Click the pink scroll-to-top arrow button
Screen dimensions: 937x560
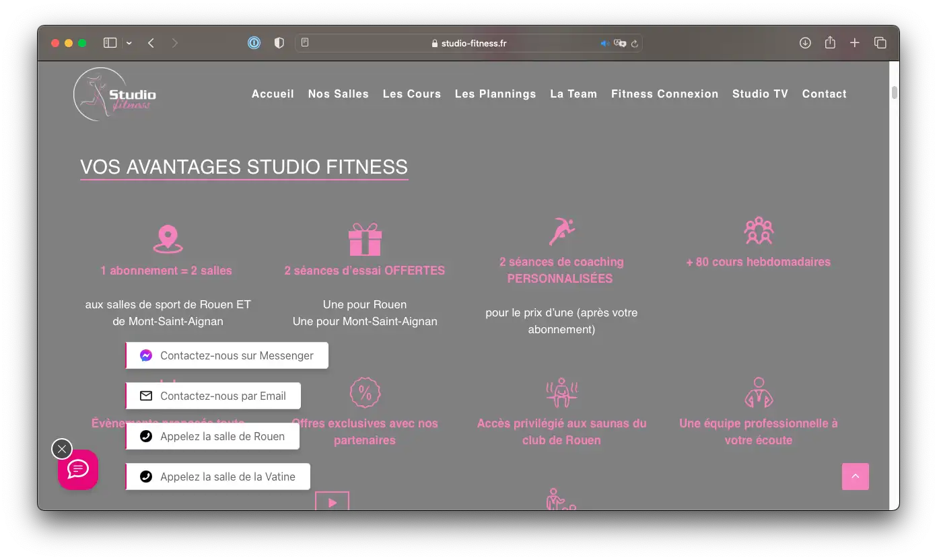[x=855, y=477]
